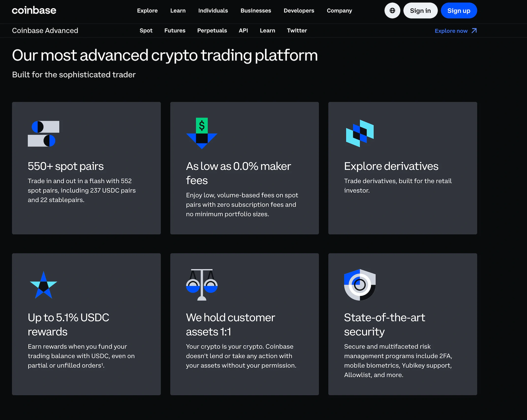Switch to the Futures tab

click(x=175, y=31)
